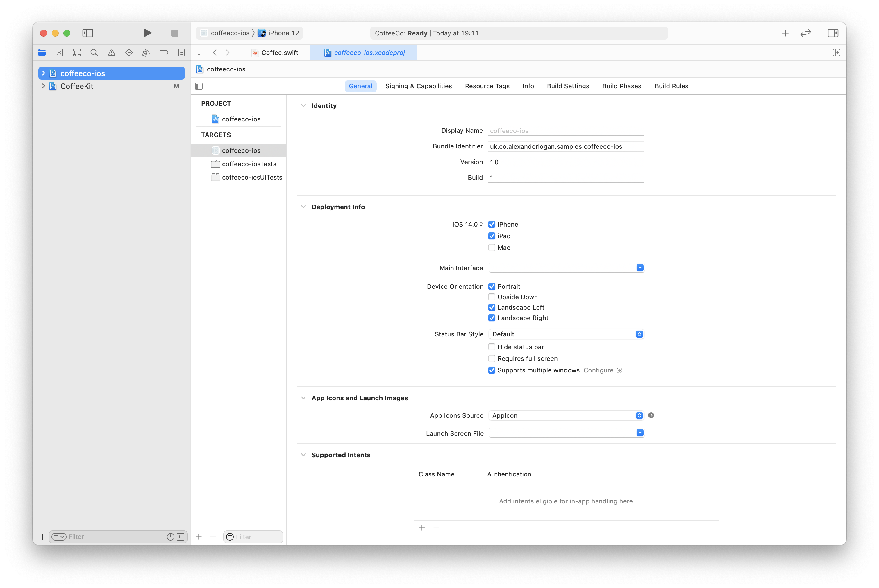The height and width of the screenshot is (588, 879).
Task: Open the Status Bar Style dropdown
Action: coord(566,334)
